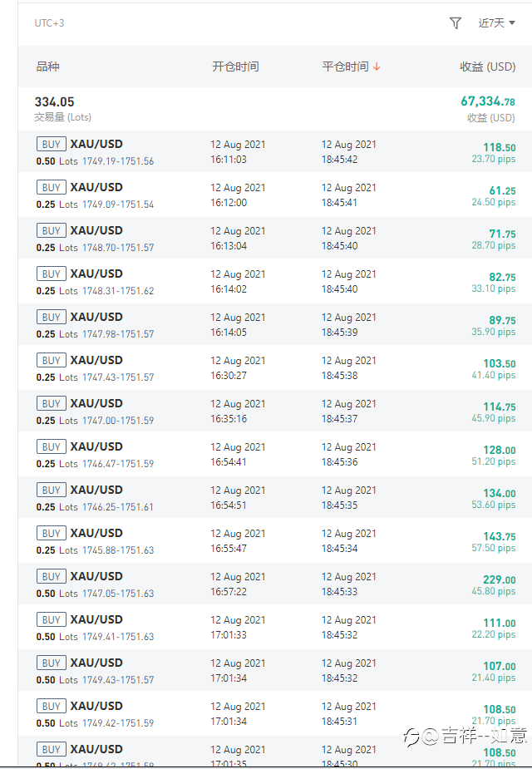Sort by 开仓时间 column header
Viewport: 532px width, 769px height.
[x=235, y=67]
